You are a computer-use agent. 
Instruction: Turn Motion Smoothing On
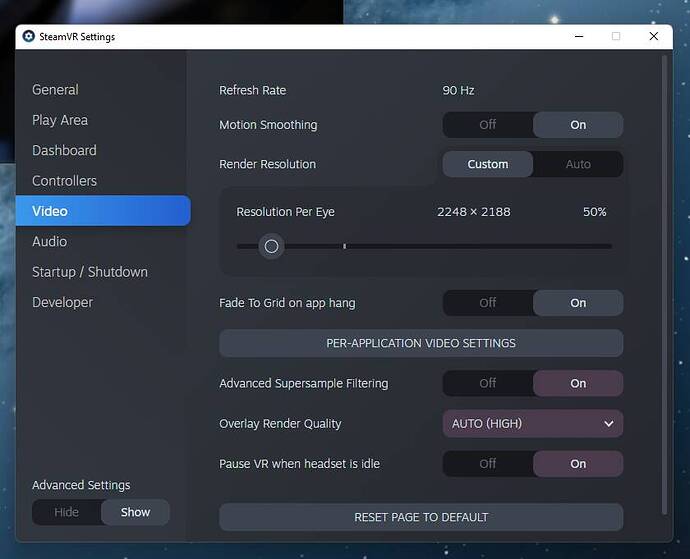(x=578, y=125)
